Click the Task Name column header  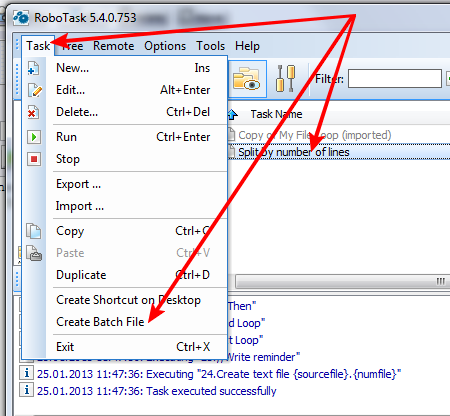tap(276, 114)
